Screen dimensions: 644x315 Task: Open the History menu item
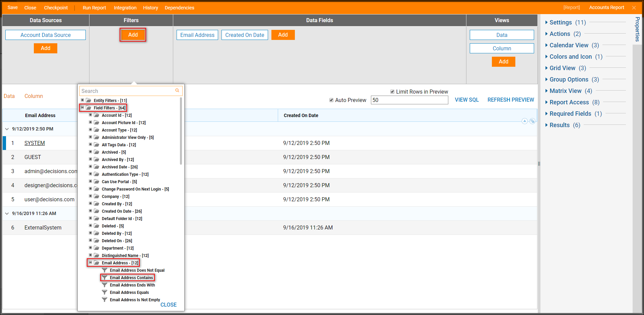click(150, 7)
